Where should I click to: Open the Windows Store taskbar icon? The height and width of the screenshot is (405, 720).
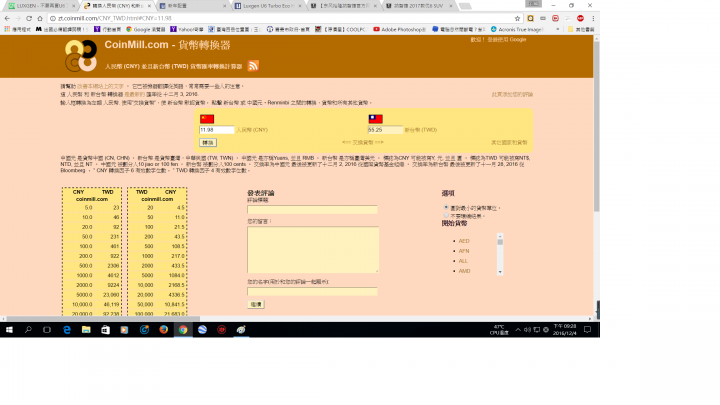[105, 330]
